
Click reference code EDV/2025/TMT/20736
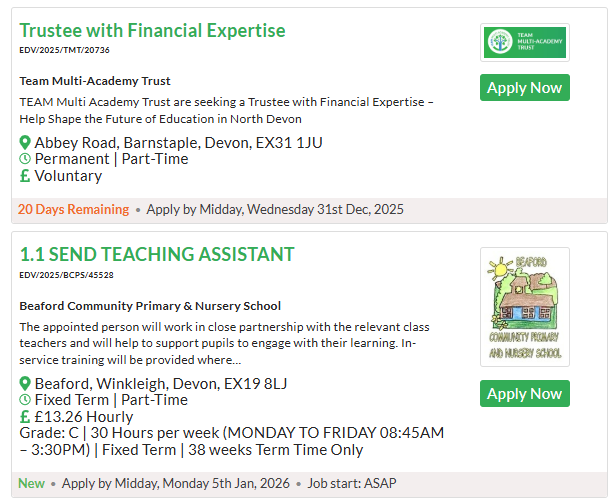pos(64,49)
